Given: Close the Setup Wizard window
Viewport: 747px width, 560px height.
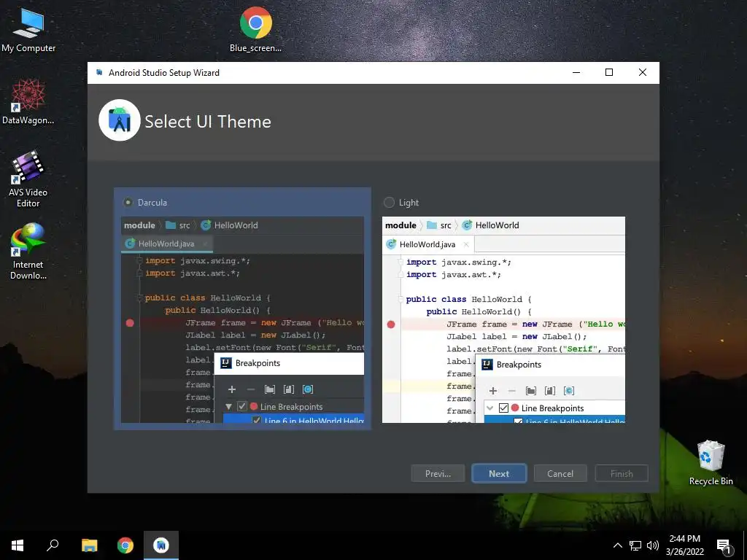Looking at the screenshot, I should [x=642, y=72].
